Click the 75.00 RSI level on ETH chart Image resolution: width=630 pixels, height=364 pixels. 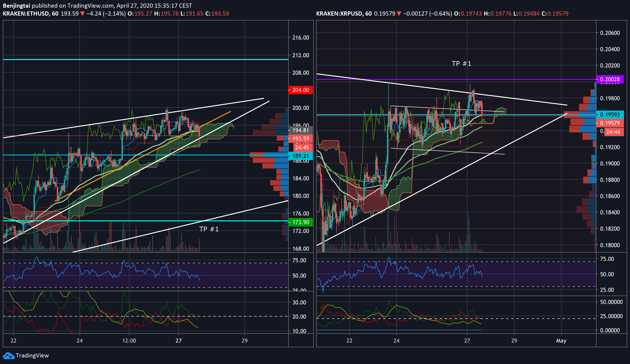click(299, 260)
